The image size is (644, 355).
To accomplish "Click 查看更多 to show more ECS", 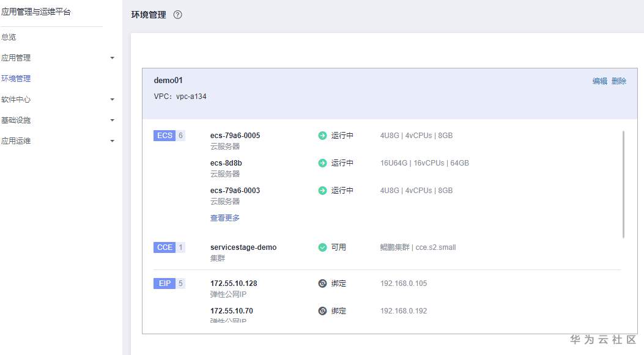I will pyautogui.click(x=225, y=218).
